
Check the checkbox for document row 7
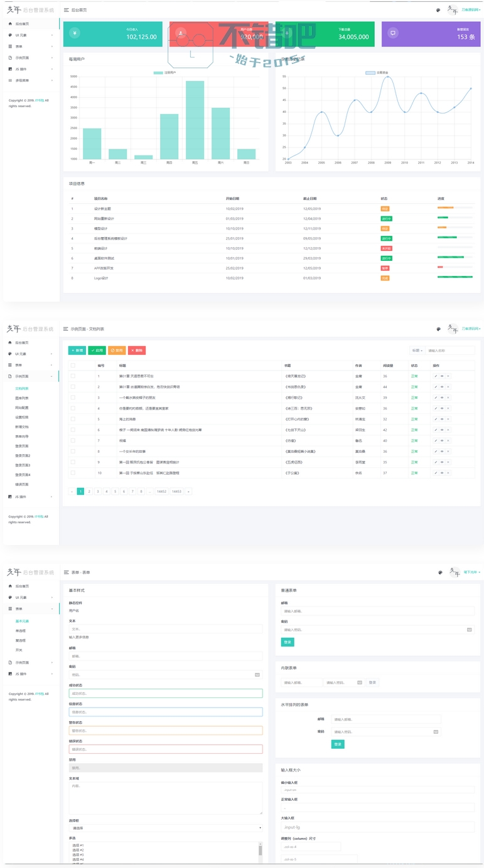(x=73, y=440)
